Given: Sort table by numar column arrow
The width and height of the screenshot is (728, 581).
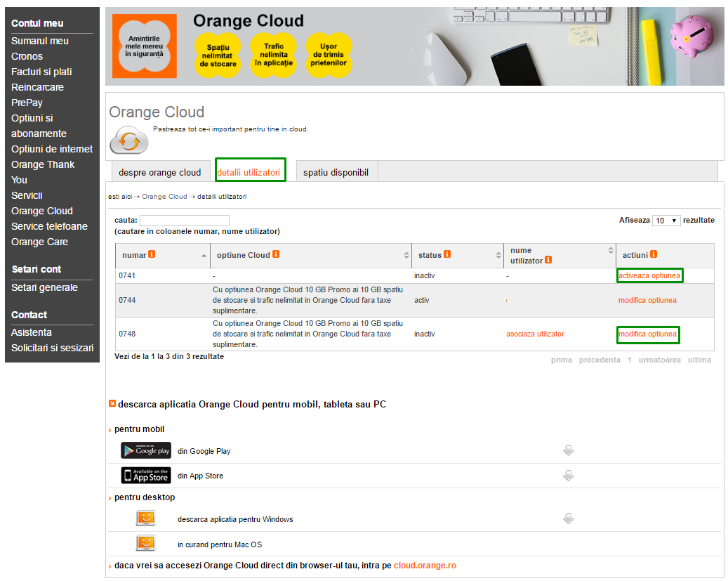Looking at the screenshot, I should (x=204, y=256).
